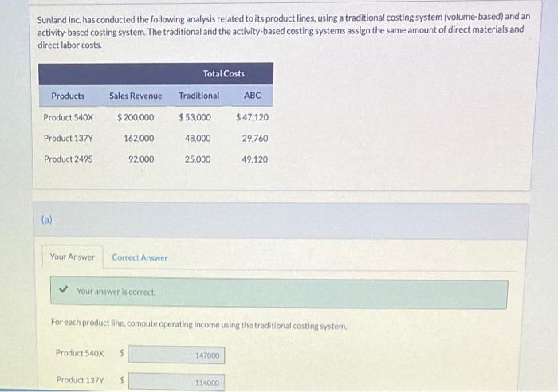Click the Product 137Y answer field label
Screen dimensions: 558x392
pos(80,380)
